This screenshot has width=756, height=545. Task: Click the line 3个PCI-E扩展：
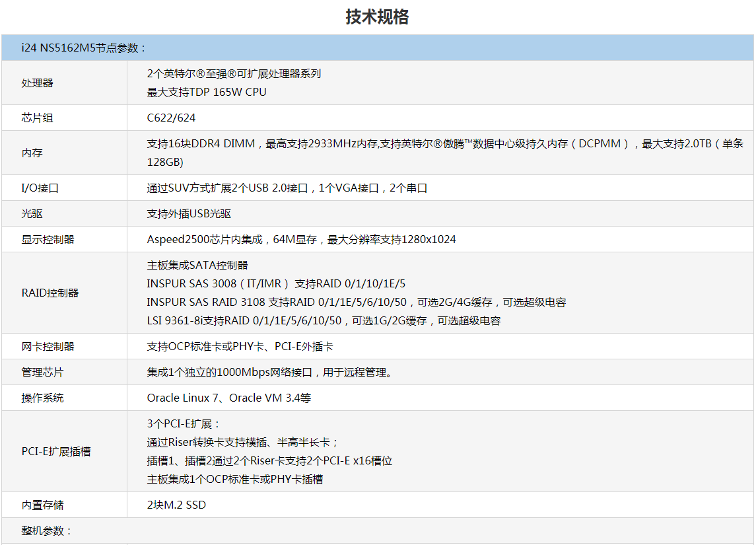click(x=184, y=424)
